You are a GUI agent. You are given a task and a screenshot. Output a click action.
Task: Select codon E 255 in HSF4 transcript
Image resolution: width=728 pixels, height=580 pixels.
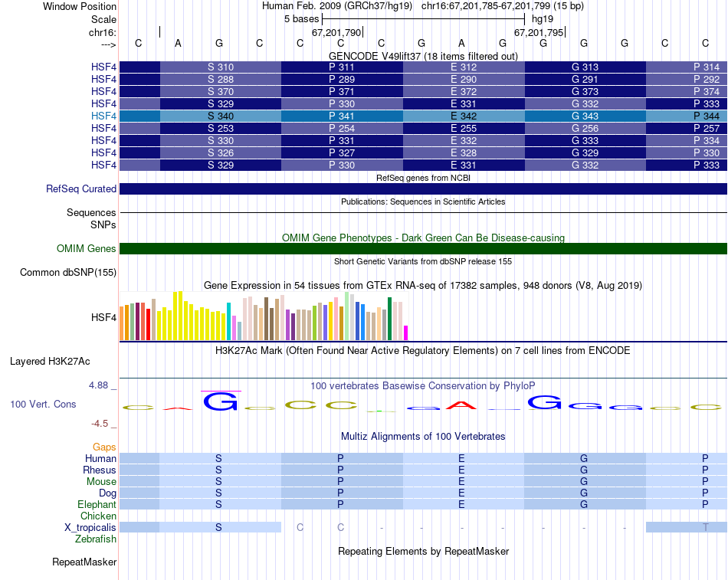pos(464,128)
